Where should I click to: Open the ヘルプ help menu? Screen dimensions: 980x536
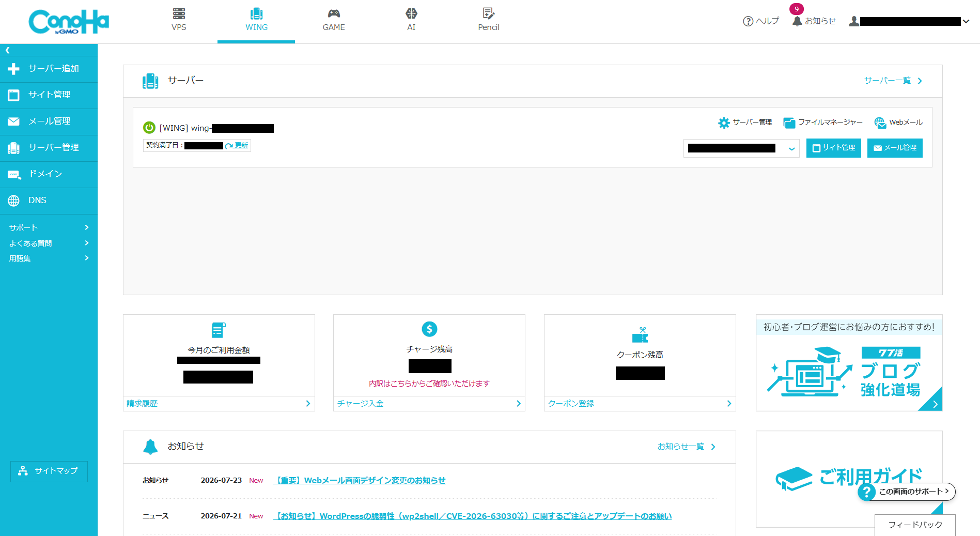tap(760, 21)
